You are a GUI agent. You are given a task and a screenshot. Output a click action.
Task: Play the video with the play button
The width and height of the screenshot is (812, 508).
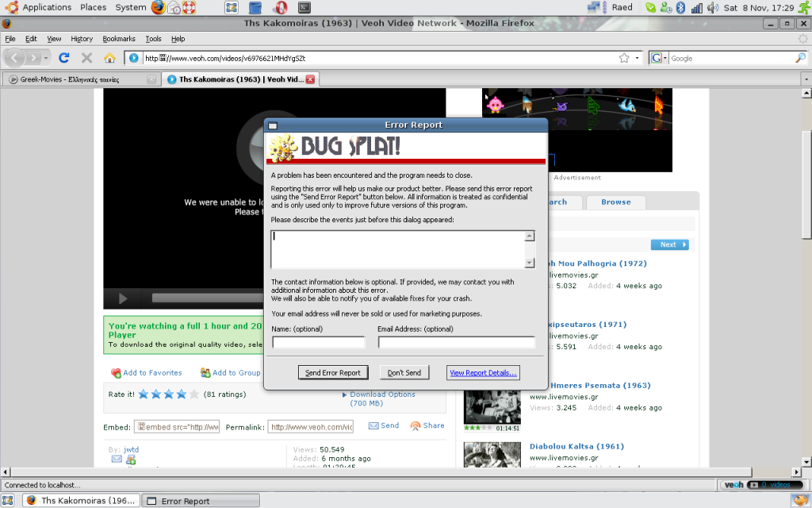point(123,298)
